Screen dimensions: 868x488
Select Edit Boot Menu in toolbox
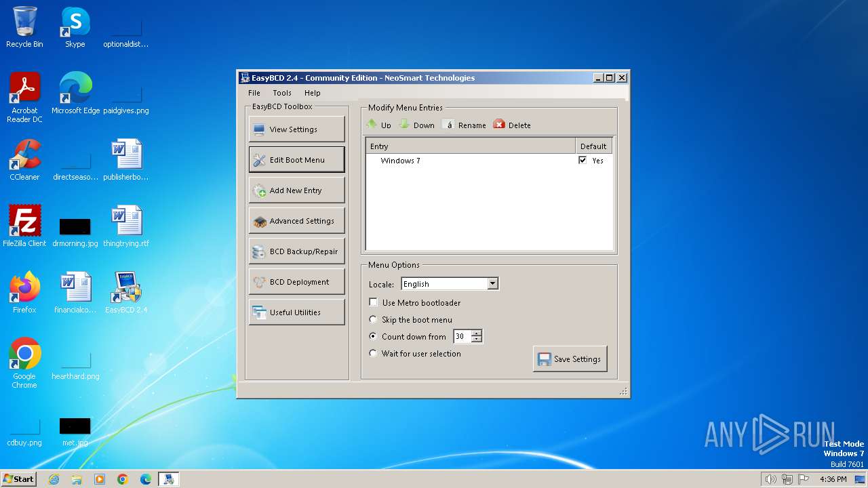(x=296, y=159)
